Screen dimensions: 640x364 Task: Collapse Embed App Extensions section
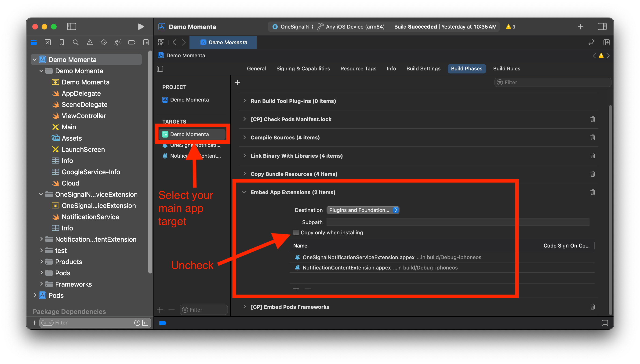pos(244,192)
